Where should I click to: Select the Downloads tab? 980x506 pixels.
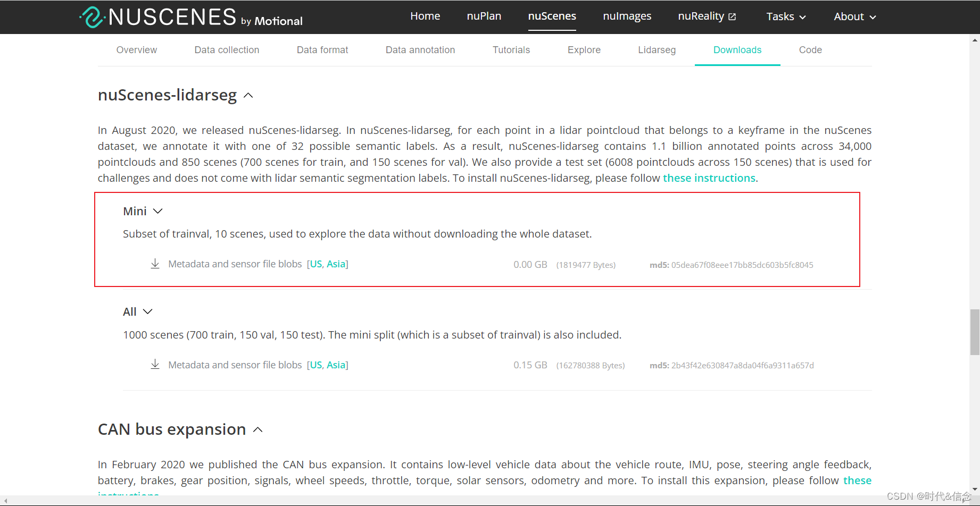(737, 50)
